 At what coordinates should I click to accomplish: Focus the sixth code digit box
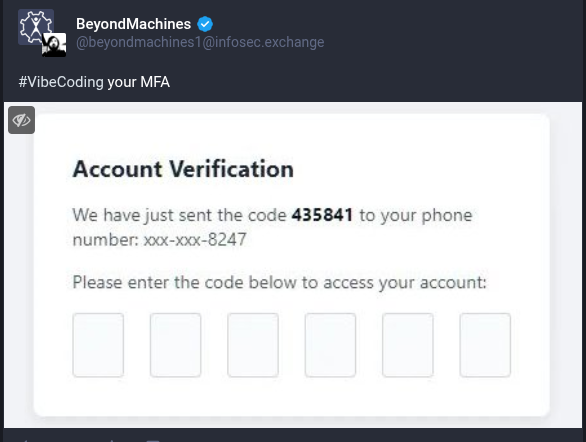tap(485, 345)
